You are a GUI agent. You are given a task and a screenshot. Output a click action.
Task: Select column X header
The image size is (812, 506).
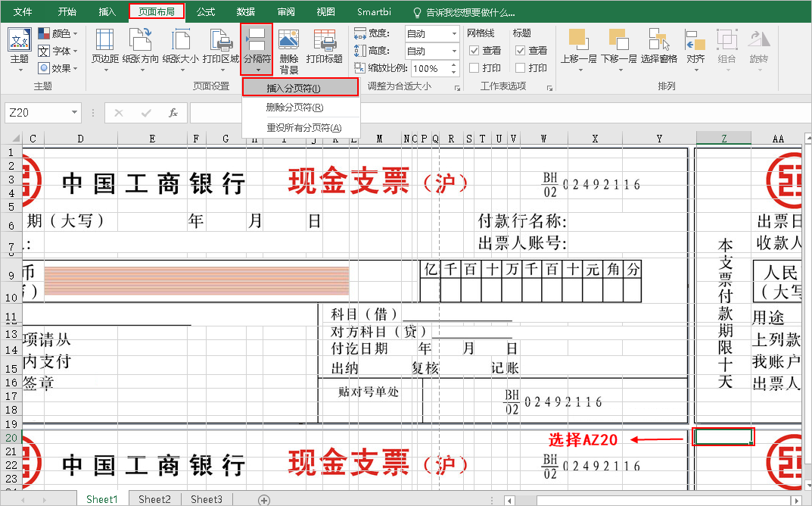point(595,139)
